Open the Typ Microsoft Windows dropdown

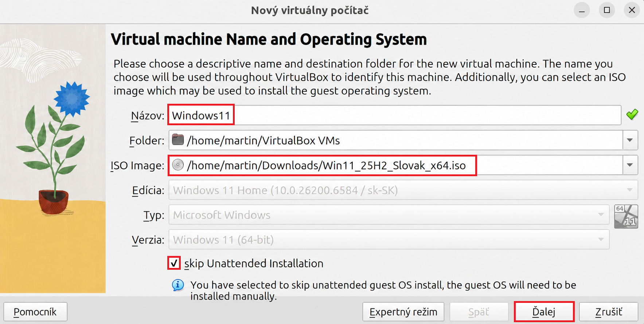389,215
